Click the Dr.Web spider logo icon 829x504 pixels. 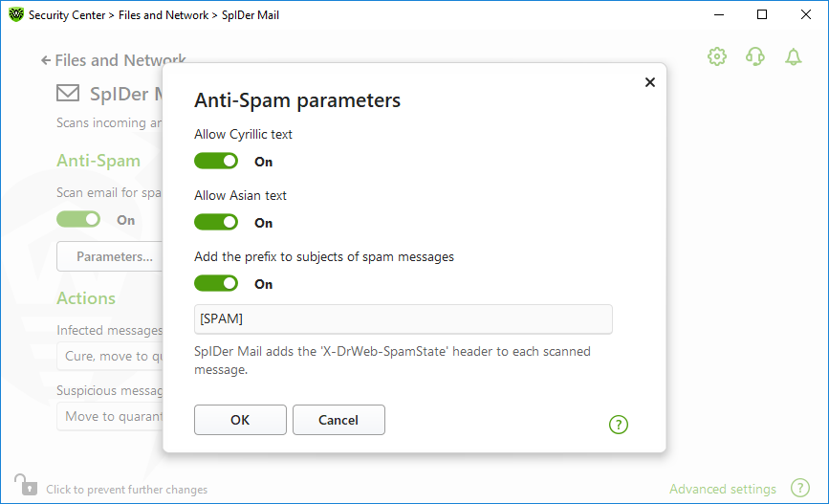pos(16,14)
